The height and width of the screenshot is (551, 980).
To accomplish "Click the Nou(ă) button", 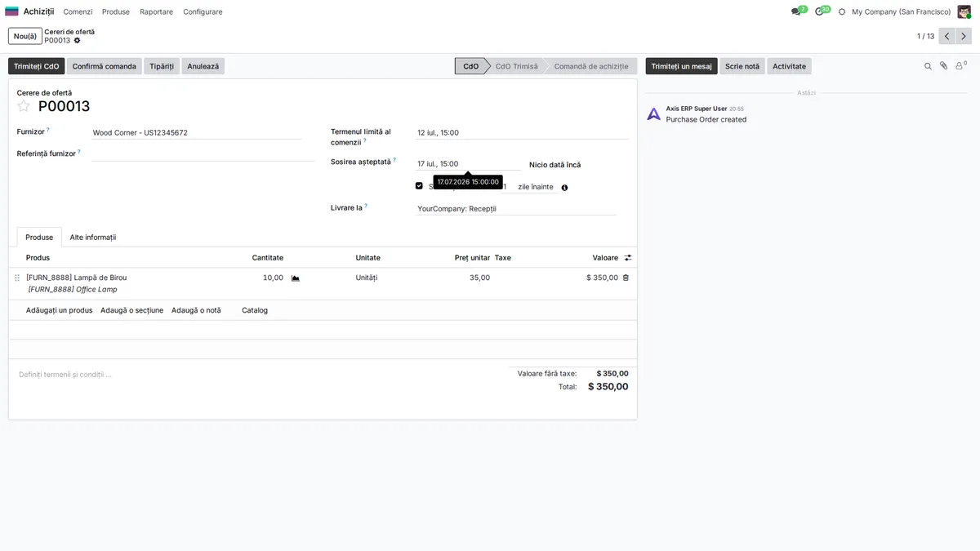I will [24, 36].
